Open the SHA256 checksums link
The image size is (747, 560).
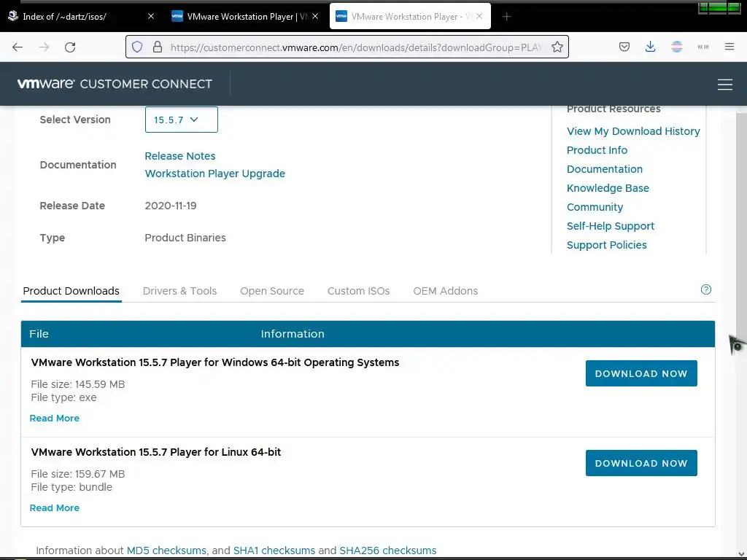[x=388, y=551]
